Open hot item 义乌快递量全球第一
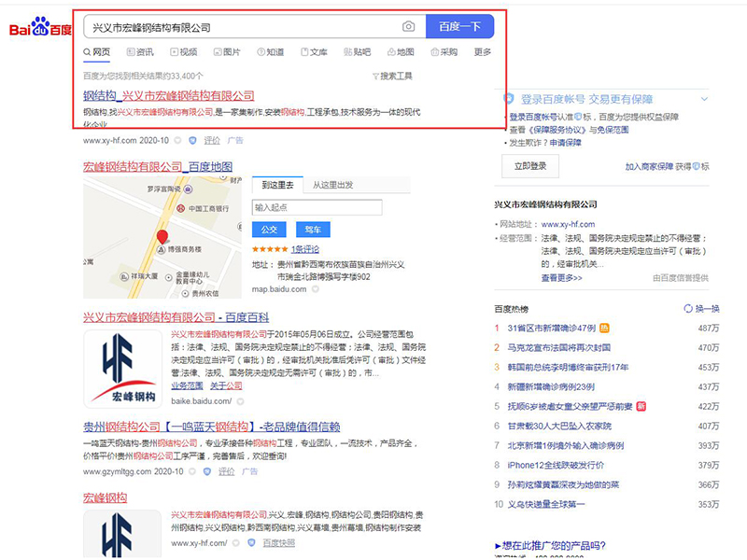Screen dimensions: 747x560 click(546, 504)
